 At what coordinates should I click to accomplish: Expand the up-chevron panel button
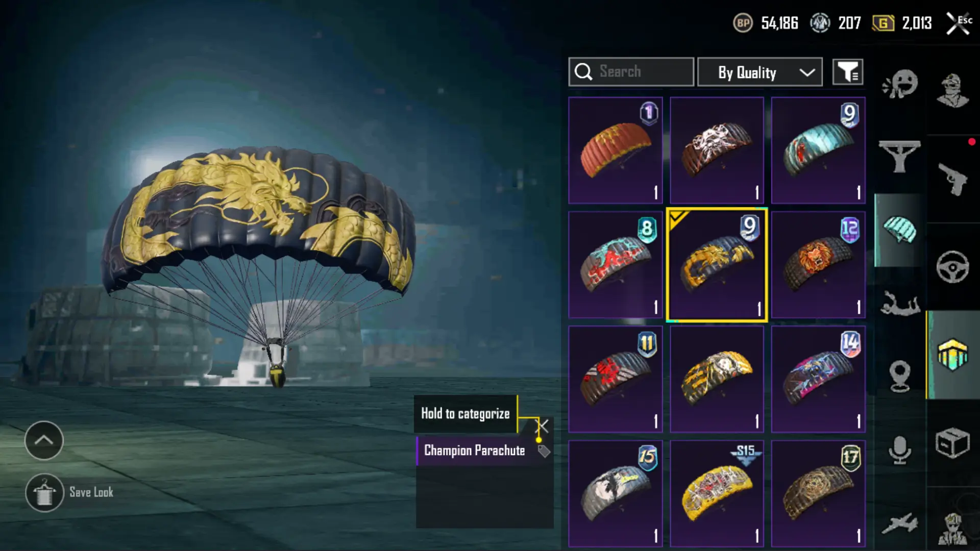coord(44,440)
